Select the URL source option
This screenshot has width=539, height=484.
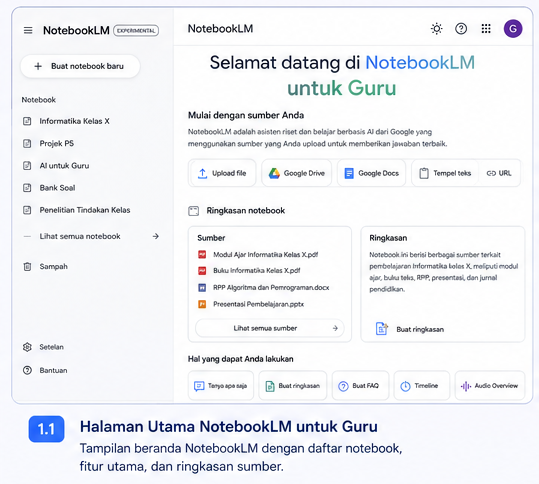click(x=499, y=173)
